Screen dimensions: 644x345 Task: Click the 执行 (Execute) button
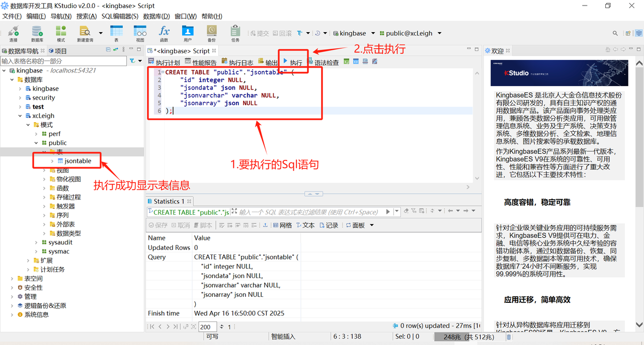[x=292, y=62]
